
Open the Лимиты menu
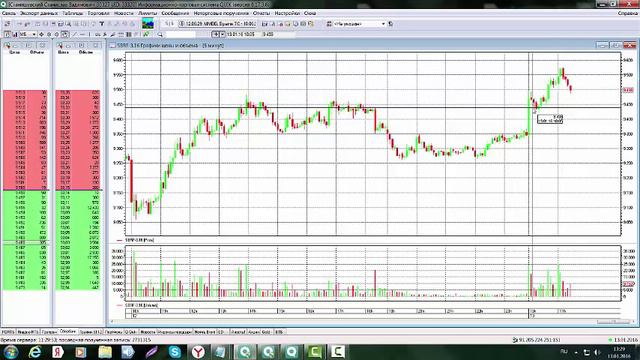pyautogui.click(x=147, y=13)
